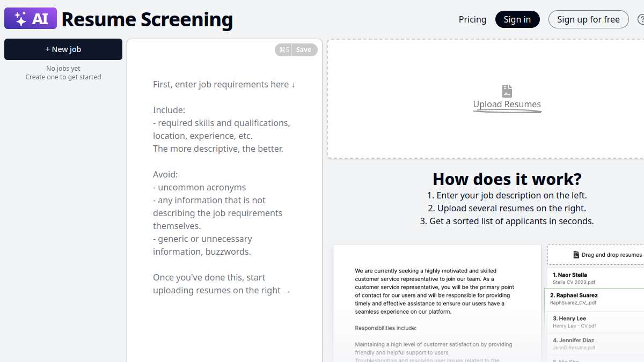Click the 'How does it work?' heading
The image size is (644, 362).
(x=507, y=179)
